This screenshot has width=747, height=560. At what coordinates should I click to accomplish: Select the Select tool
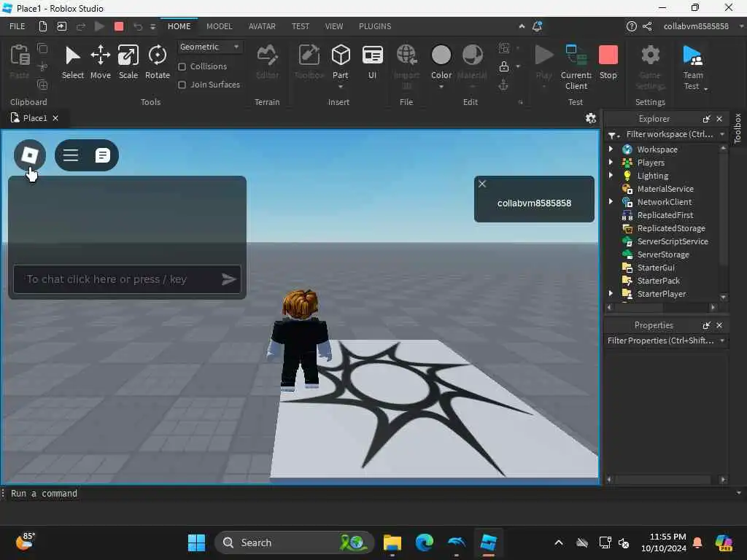tap(72, 62)
